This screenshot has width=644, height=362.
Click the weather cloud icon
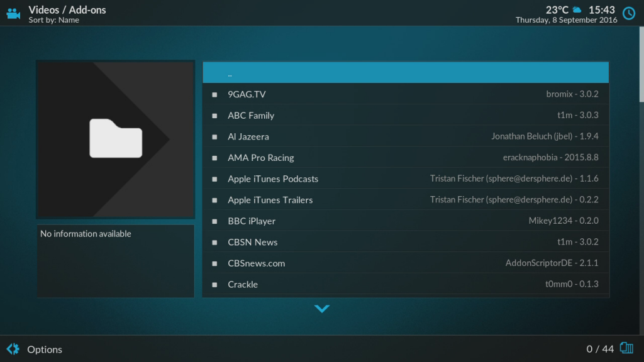click(x=577, y=9)
